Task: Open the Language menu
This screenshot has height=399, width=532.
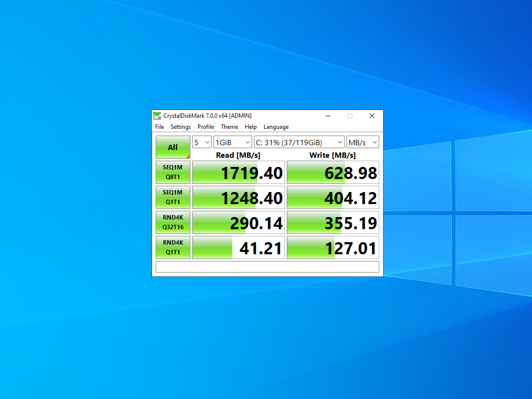Action: [276, 127]
